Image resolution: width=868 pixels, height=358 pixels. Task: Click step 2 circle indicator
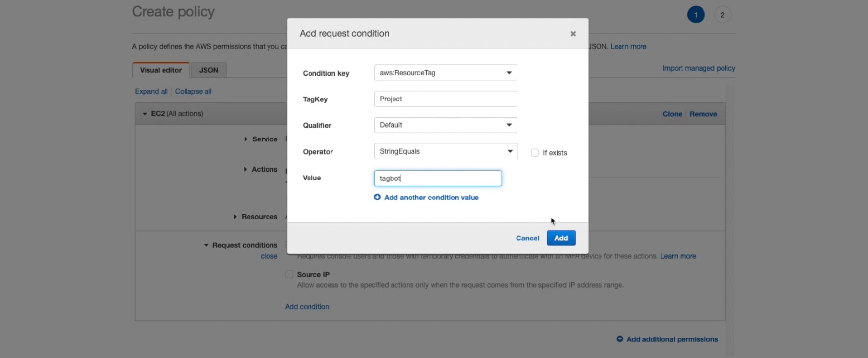point(722,15)
